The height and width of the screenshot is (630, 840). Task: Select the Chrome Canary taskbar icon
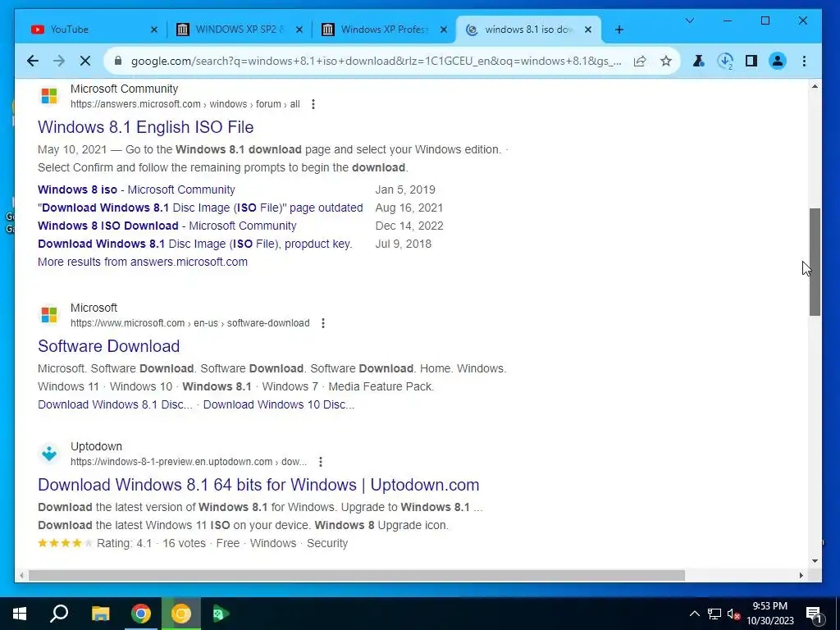point(181,614)
